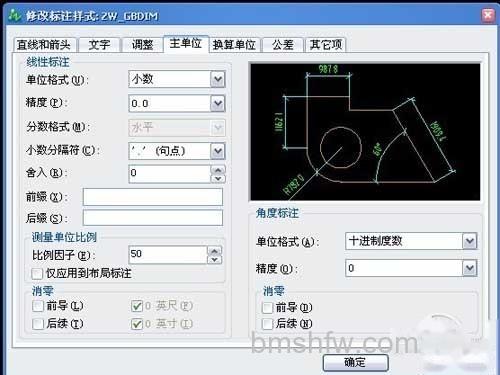Switch to the 其它项 tab

click(x=326, y=45)
